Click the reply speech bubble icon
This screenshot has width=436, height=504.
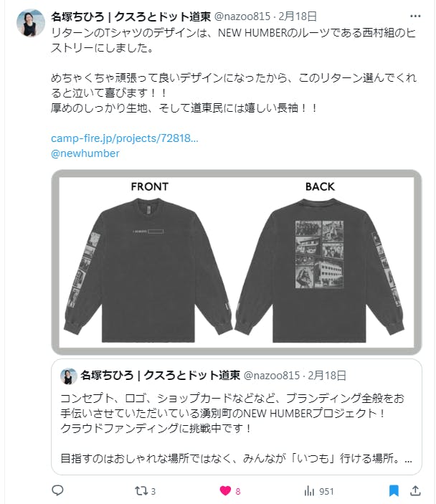[57, 490]
